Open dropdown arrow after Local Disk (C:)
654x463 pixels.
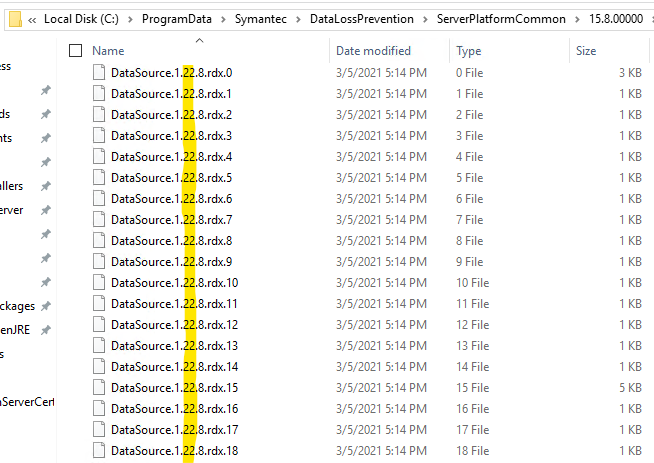(130, 20)
